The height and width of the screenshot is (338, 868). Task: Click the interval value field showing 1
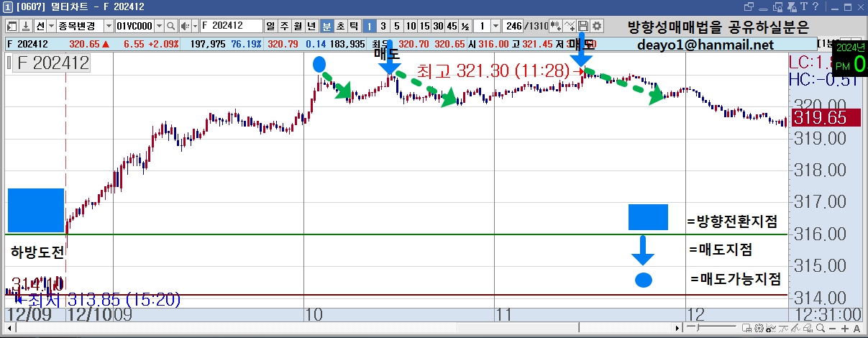[x=482, y=26]
